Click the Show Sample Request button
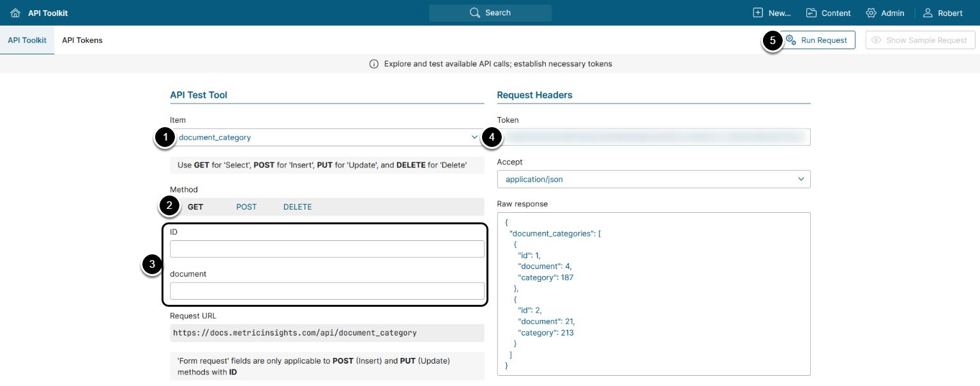The height and width of the screenshot is (386, 980). pos(920,40)
